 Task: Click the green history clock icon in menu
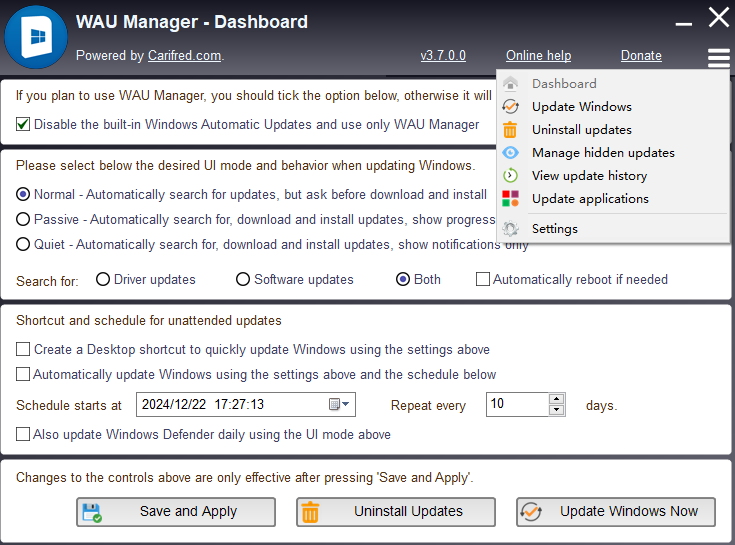pyautogui.click(x=510, y=176)
